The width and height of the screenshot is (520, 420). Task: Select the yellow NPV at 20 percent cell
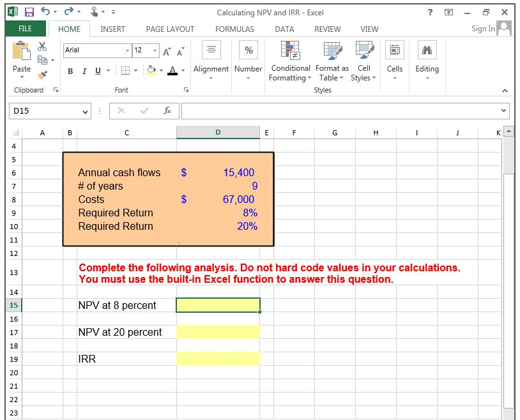click(x=217, y=332)
